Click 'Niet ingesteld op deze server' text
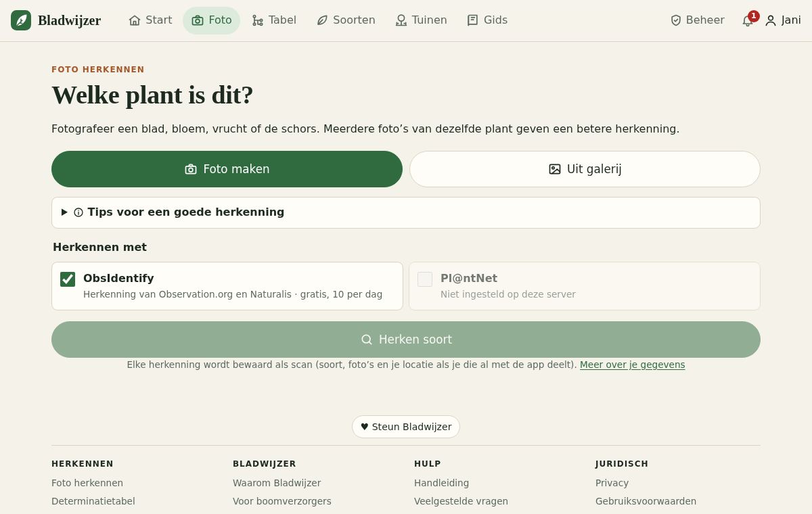This screenshot has height=514, width=812. (508, 294)
